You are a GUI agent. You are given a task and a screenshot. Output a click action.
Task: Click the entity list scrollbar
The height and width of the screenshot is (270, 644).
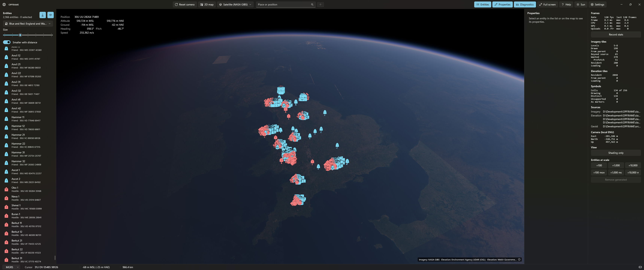[55, 257]
